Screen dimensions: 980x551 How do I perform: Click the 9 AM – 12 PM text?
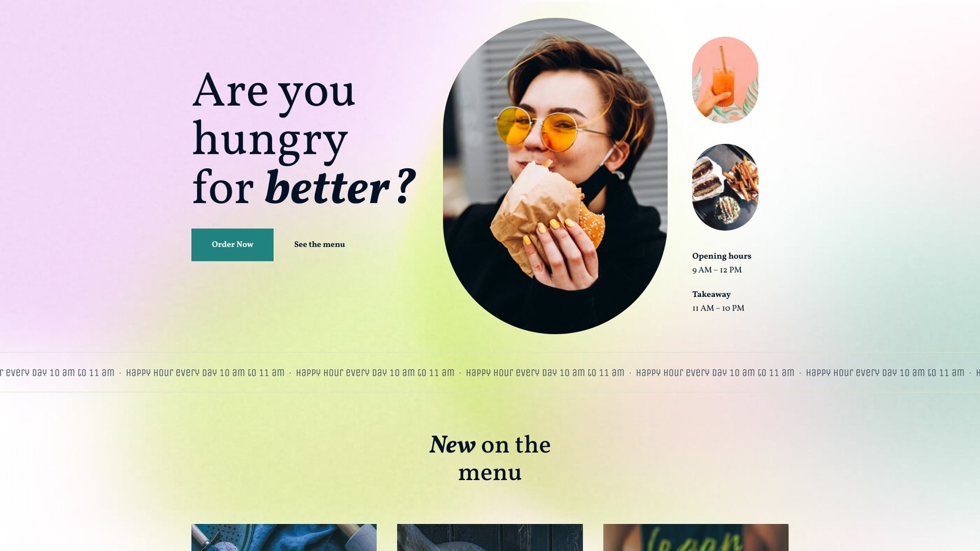tap(717, 270)
